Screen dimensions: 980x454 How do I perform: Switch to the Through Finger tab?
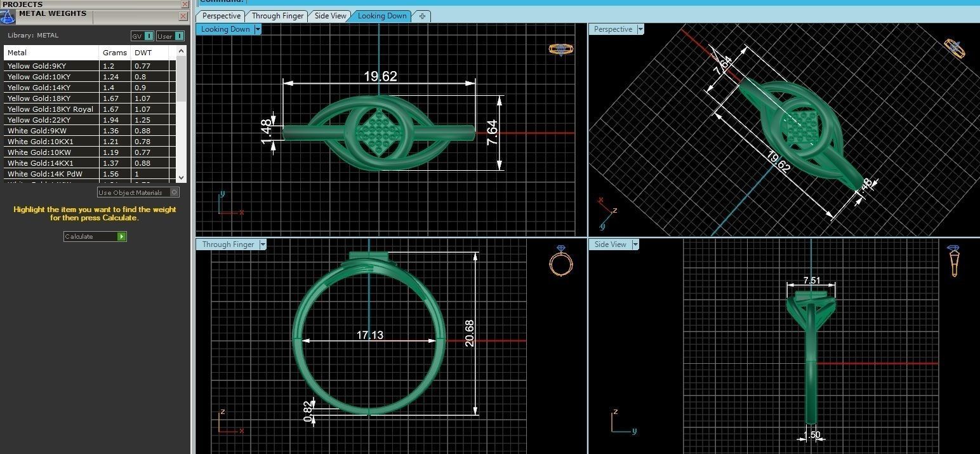click(277, 16)
